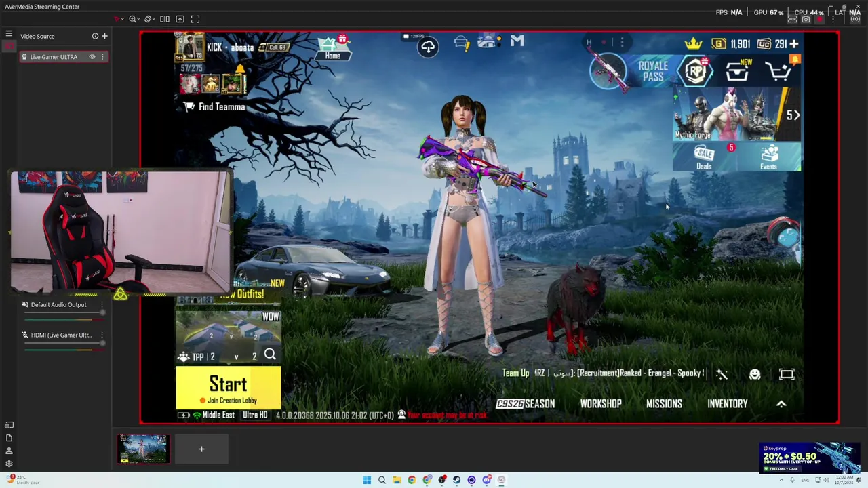868x488 pixels.
Task: Expand the bottom menu up arrow
Action: point(781,404)
